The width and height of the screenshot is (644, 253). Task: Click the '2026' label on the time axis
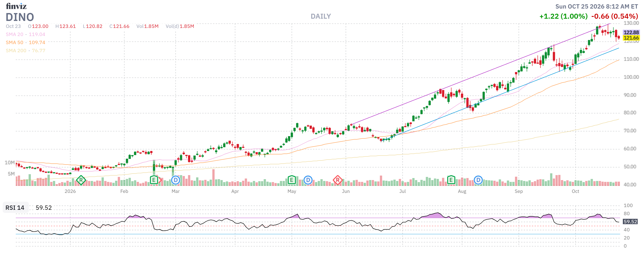point(70,191)
